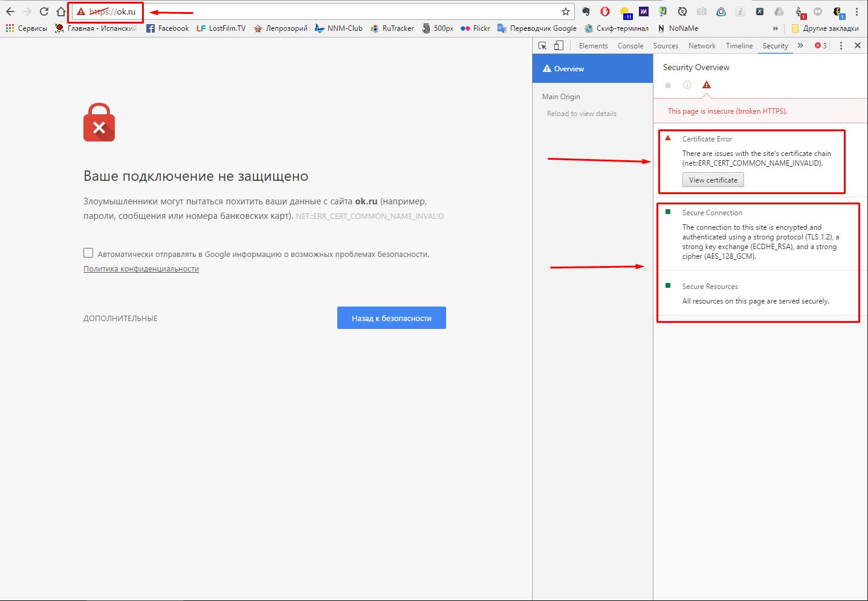
Task: Expand the hidden bookmarks overflow chevron
Action: [x=776, y=28]
